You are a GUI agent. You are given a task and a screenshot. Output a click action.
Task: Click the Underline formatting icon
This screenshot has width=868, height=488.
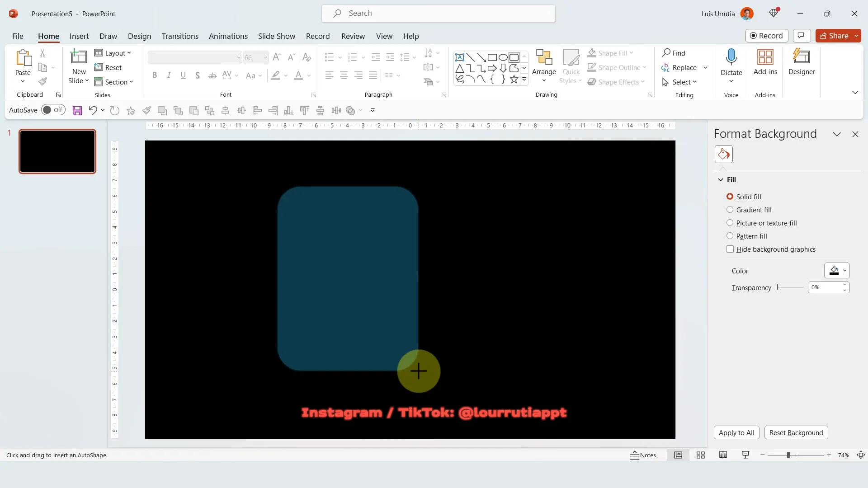click(183, 75)
